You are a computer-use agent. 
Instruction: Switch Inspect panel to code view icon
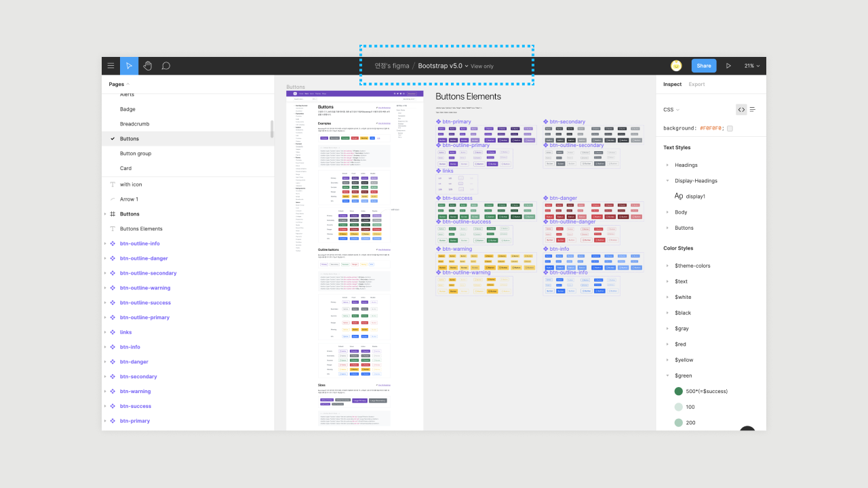(741, 109)
